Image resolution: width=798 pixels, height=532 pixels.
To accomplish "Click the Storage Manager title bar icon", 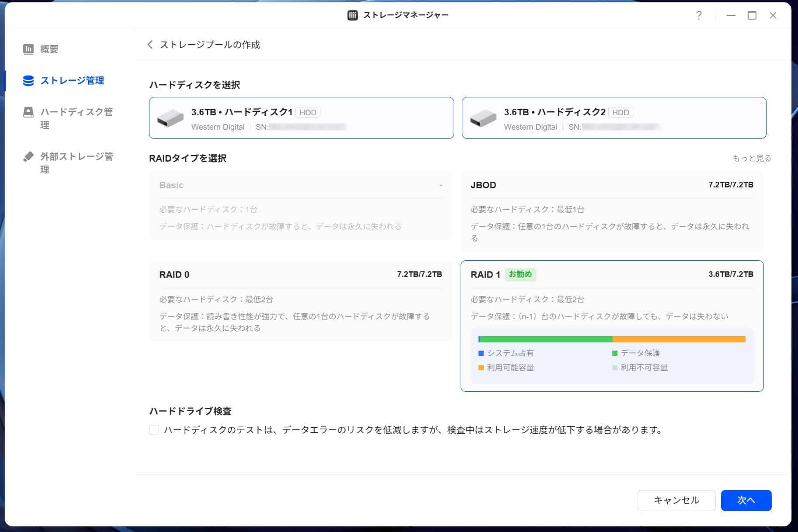I will pos(352,15).
